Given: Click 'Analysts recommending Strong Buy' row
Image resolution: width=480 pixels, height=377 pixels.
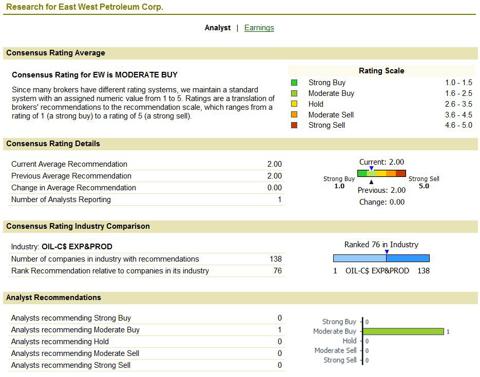Looking at the screenshot, I should (x=147, y=318).
